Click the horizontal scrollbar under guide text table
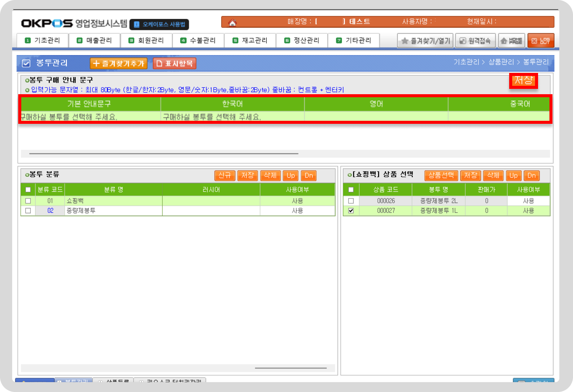Image resolution: width=573 pixels, height=392 pixels. coord(163,154)
